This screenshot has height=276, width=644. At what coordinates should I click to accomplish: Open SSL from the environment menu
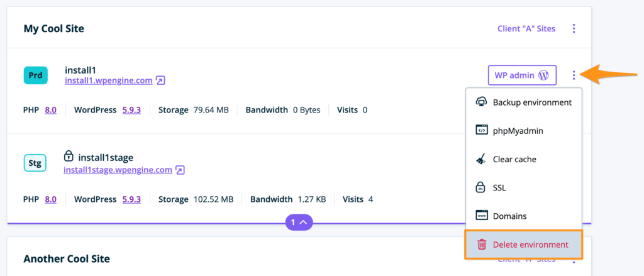pos(499,187)
